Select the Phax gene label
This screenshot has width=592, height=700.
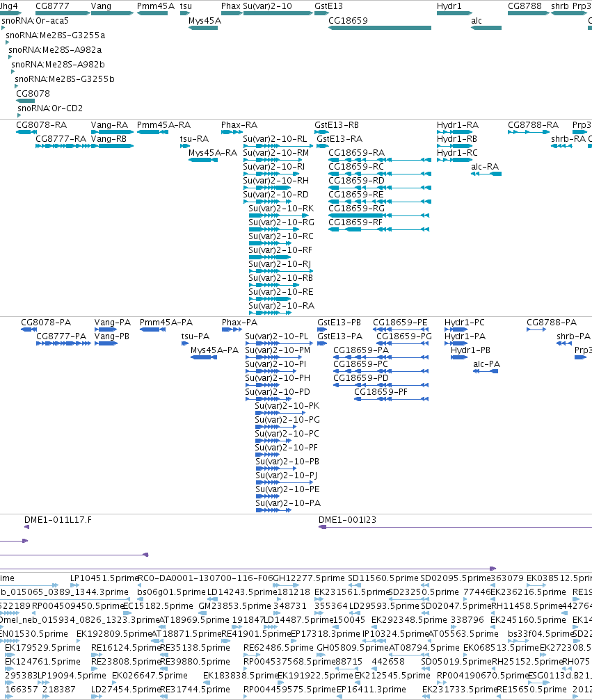pyautogui.click(x=231, y=6)
